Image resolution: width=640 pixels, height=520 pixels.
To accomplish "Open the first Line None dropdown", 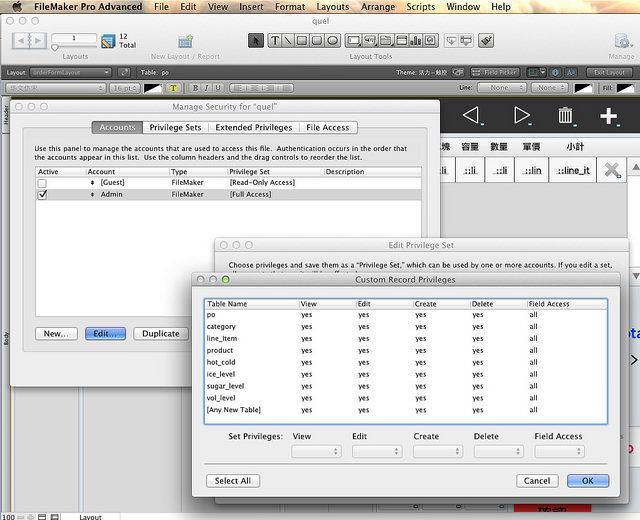I will 502,88.
